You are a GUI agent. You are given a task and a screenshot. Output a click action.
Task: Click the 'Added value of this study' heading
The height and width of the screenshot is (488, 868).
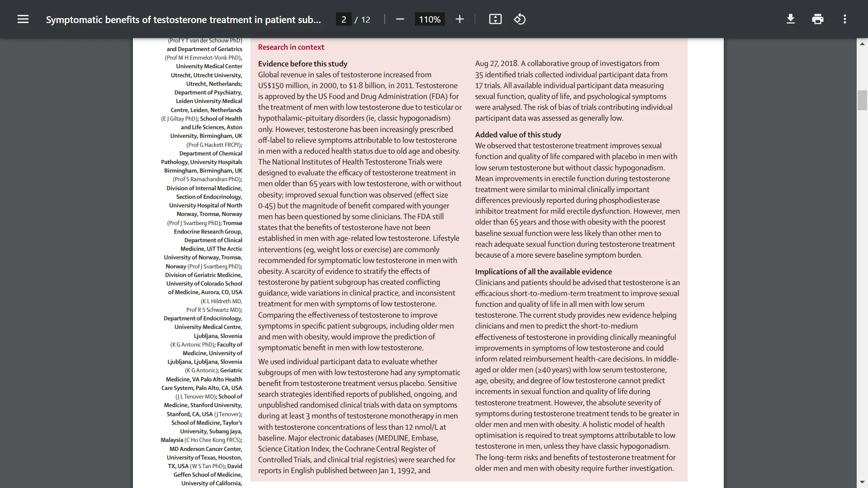coord(518,135)
